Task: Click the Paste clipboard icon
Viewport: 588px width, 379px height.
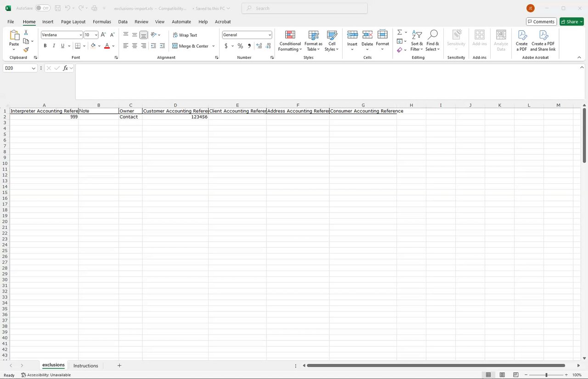Action: 14,35
